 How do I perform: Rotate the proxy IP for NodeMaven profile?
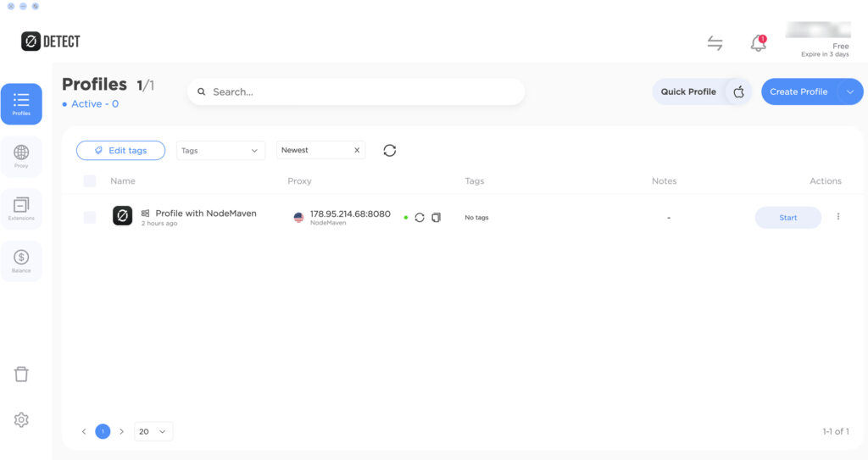[x=420, y=218]
